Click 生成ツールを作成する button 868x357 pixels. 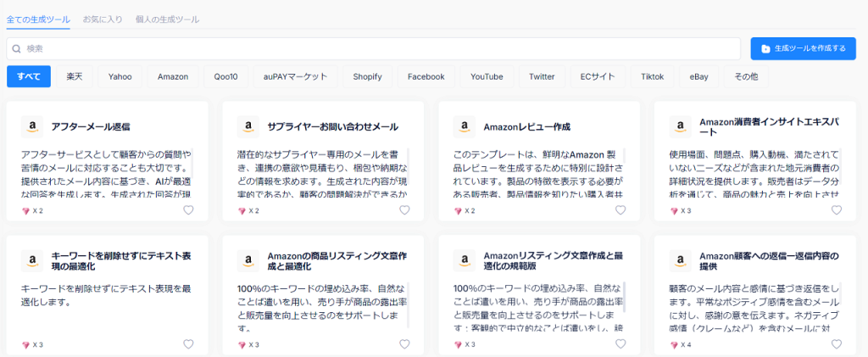pyautogui.click(x=804, y=48)
